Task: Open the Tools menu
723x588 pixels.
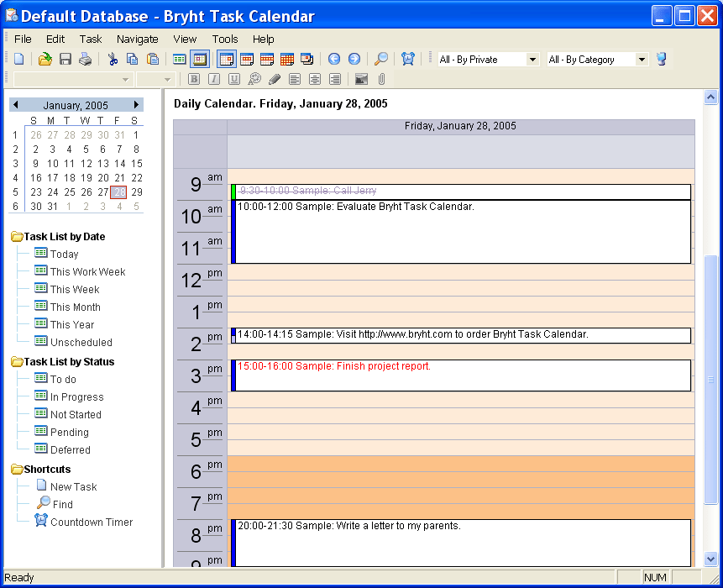Action: click(x=225, y=39)
